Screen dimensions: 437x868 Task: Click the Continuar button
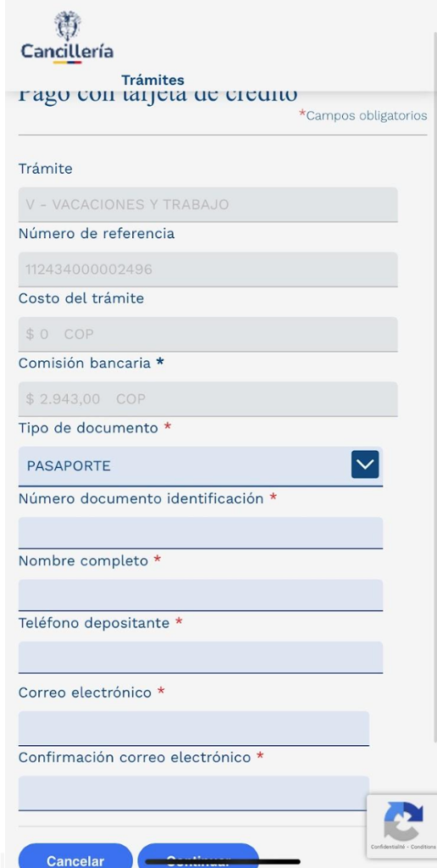(199, 856)
